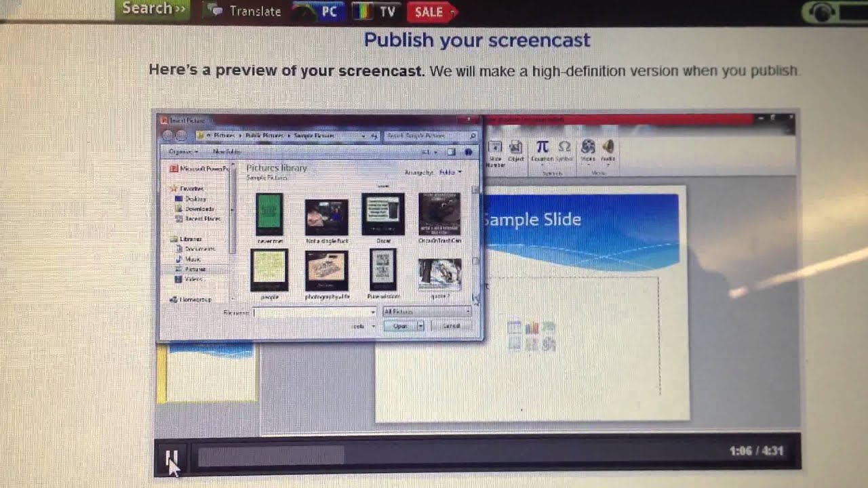Select Documents library in navigation pane
868x488 pixels.
click(195, 249)
